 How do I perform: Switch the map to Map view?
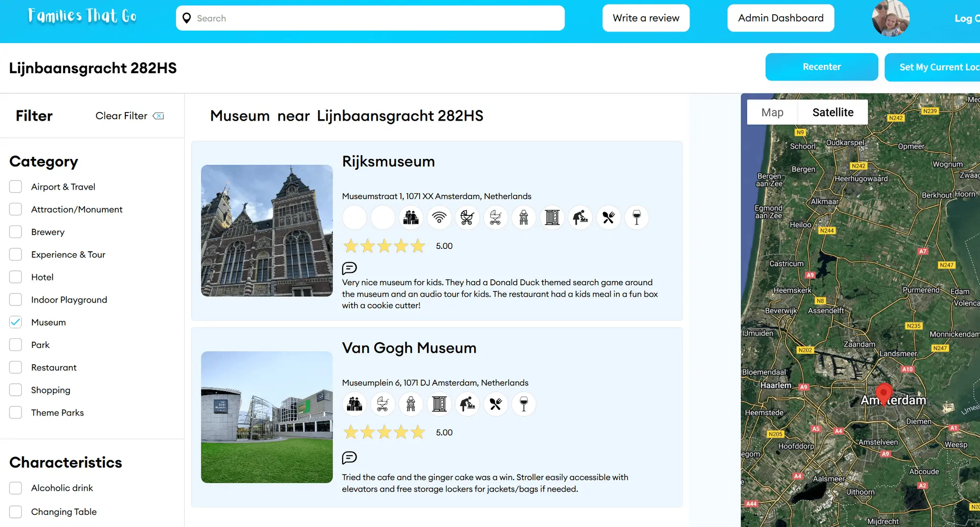click(x=772, y=112)
